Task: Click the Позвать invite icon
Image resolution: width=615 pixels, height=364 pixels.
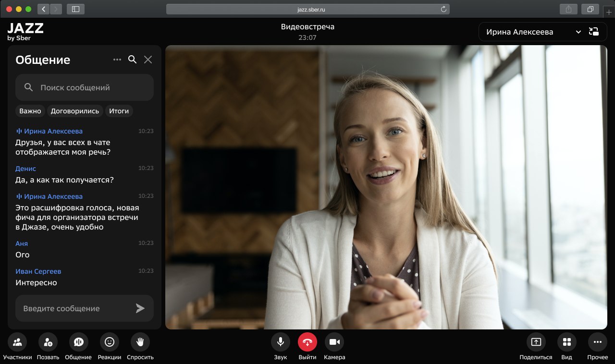Action: [48, 342]
